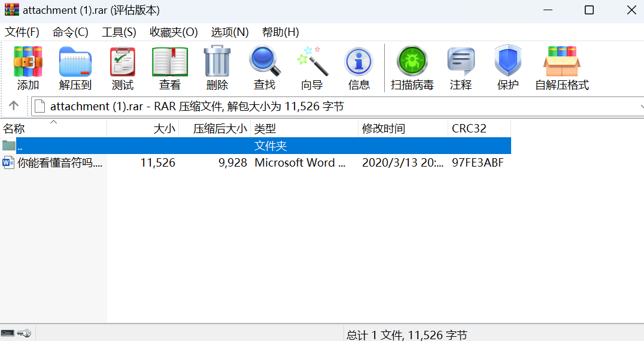Minimize the WinRAR window

pyautogui.click(x=548, y=10)
